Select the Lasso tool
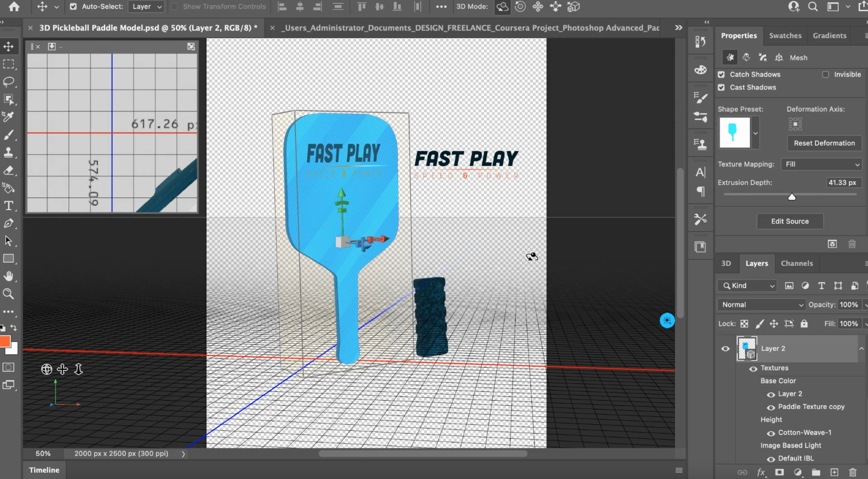Screen dimensions: 868x479 9,82
